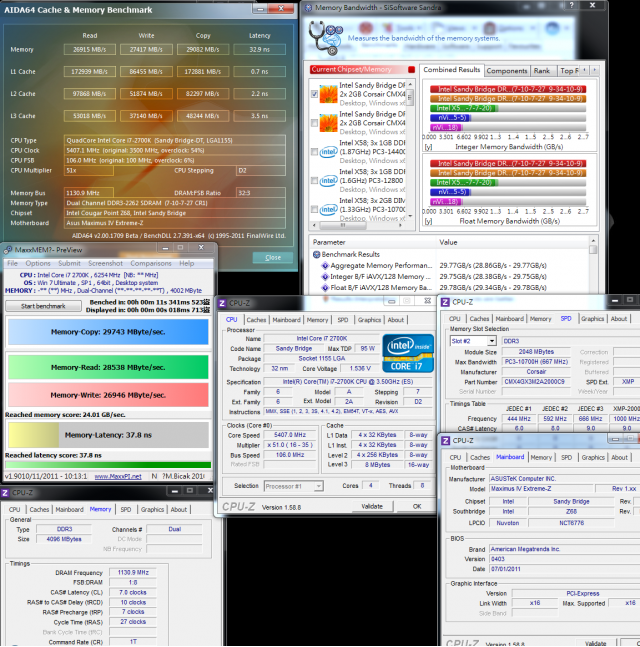The width and height of the screenshot is (640, 647).
Task: Click Validate in the CPU-Z Mainboard window
Action: pos(595,643)
